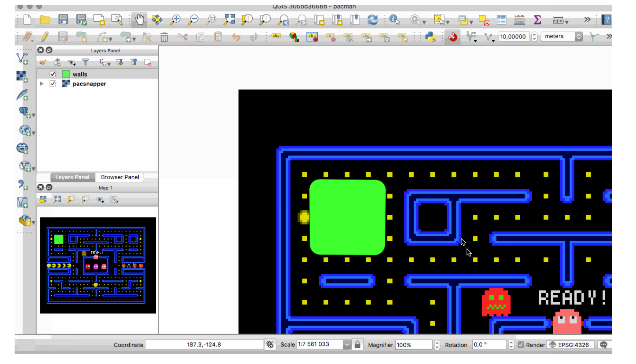Click the snapping tolerance stepper

tap(534, 36)
